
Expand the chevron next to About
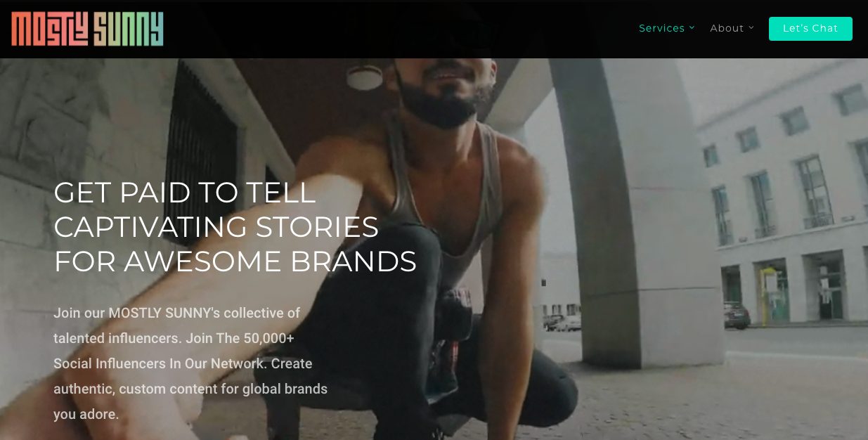[751, 27]
